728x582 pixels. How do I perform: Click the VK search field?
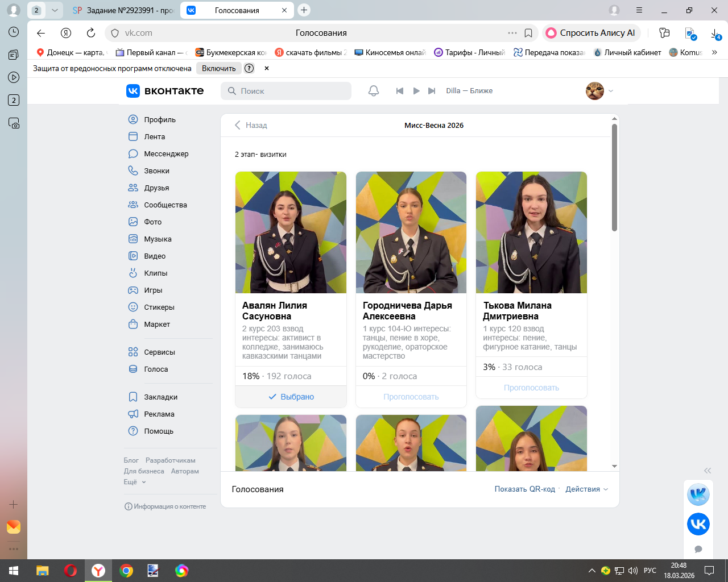tap(286, 91)
